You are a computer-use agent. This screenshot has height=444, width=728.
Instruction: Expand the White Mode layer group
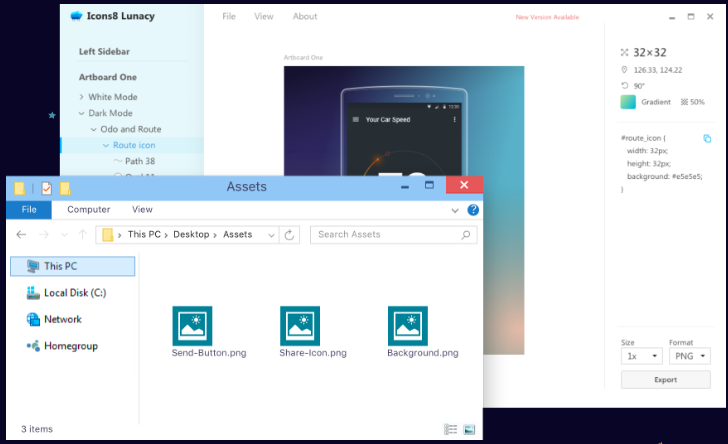click(82, 97)
